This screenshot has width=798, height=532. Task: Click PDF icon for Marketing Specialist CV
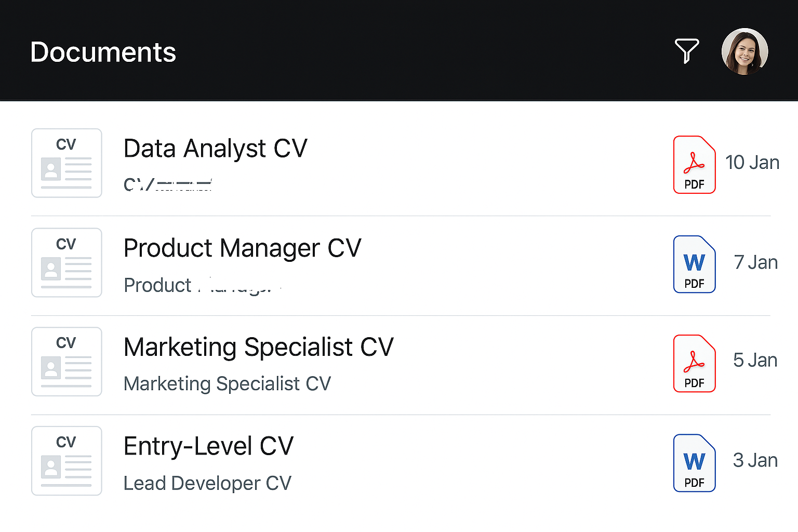click(x=694, y=363)
